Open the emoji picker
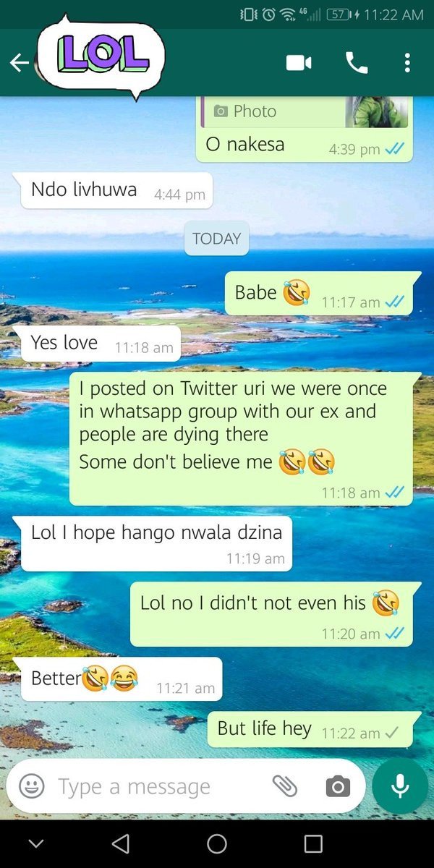 coord(31,786)
